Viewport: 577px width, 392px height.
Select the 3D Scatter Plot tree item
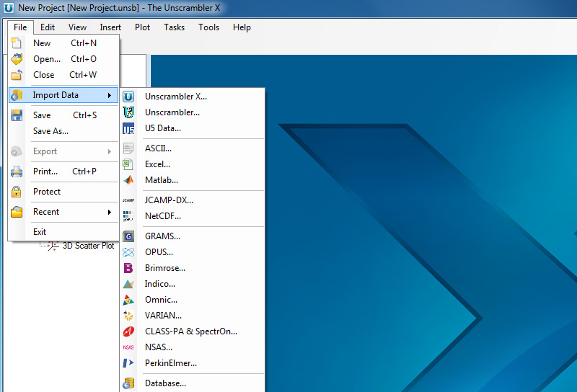(x=88, y=246)
